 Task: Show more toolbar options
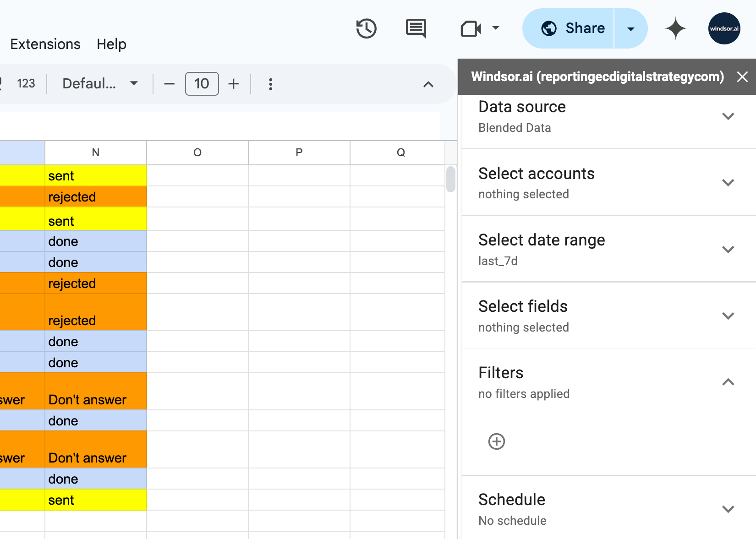[x=271, y=84]
